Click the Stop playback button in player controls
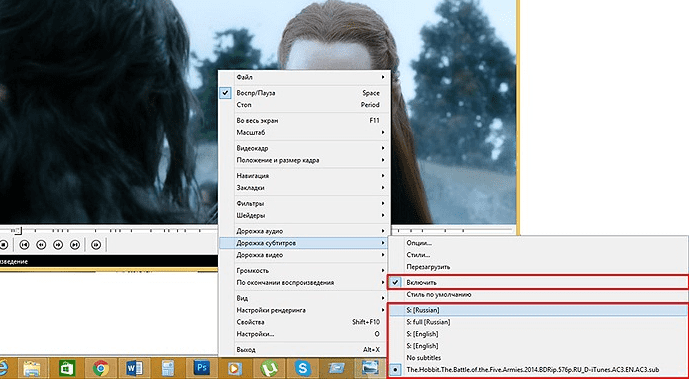This screenshot has height=385, width=692. (3, 245)
